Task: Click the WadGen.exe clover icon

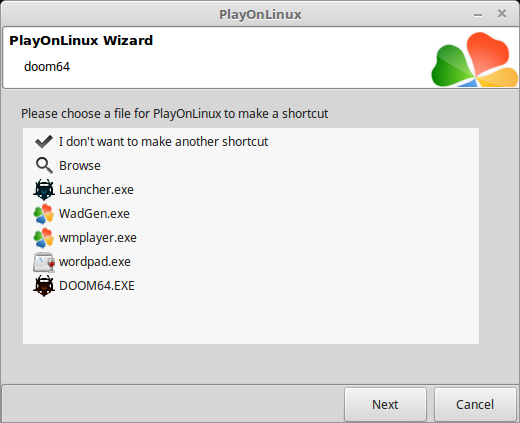Action: coord(44,214)
